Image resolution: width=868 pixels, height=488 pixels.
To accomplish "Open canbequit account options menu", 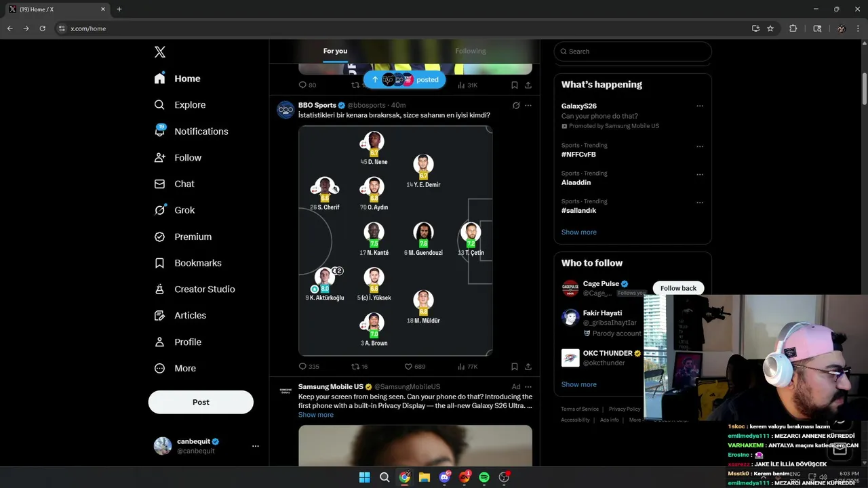I will [x=256, y=446].
